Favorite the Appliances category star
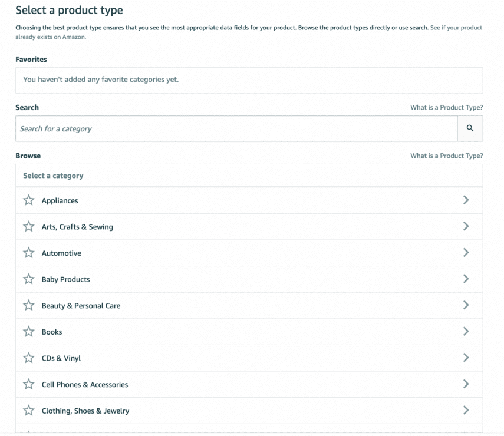This screenshot has height=436, width=504. pyautogui.click(x=28, y=200)
